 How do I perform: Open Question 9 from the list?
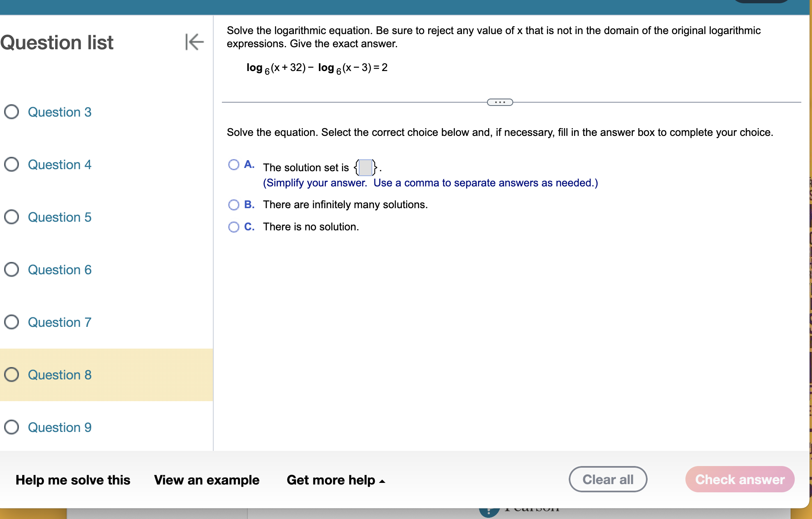(x=60, y=427)
